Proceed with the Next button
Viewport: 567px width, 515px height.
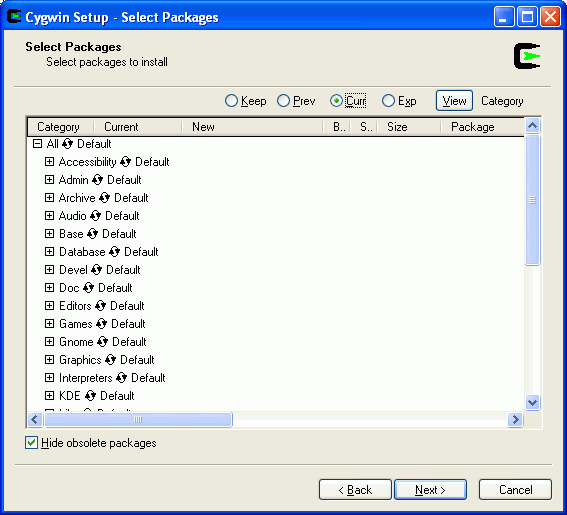[430, 490]
